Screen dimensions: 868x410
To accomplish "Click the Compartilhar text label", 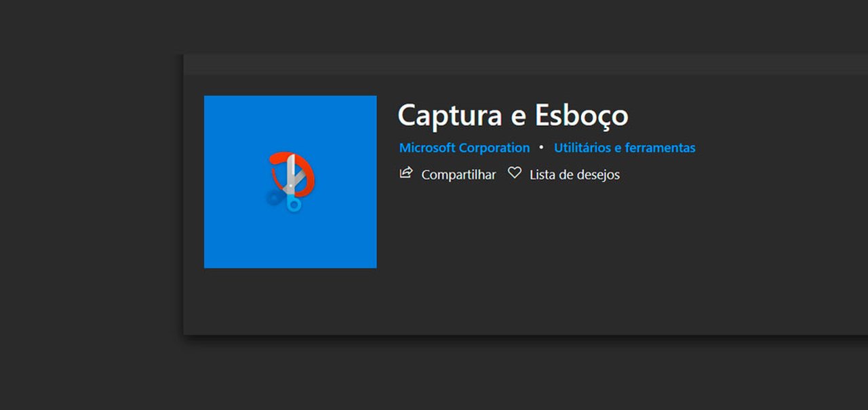I will pos(458,175).
